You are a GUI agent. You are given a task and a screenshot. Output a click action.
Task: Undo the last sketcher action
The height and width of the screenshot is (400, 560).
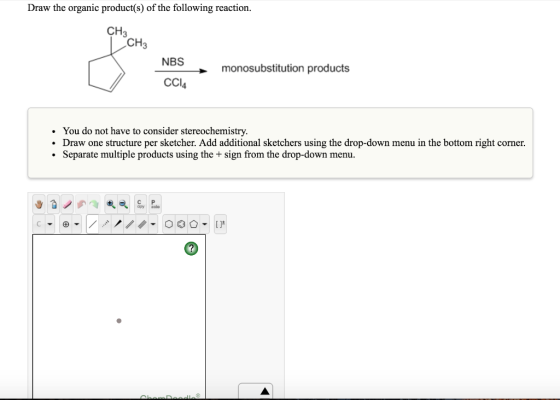(81, 204)
